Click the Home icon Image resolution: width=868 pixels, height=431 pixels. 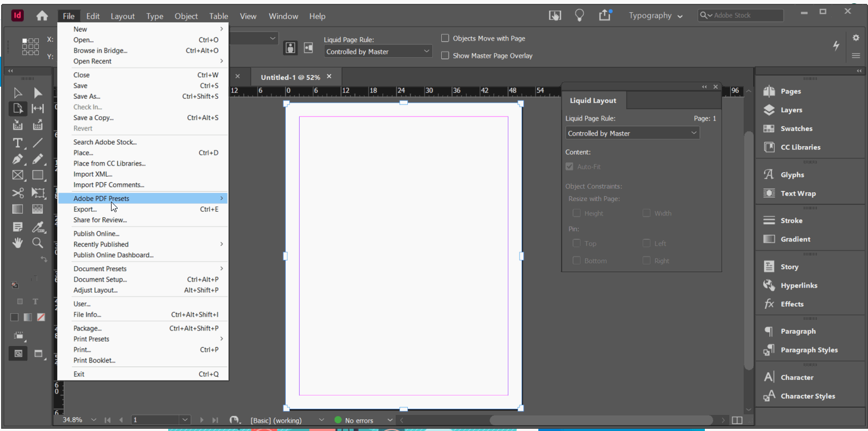[x=42, y=16]
